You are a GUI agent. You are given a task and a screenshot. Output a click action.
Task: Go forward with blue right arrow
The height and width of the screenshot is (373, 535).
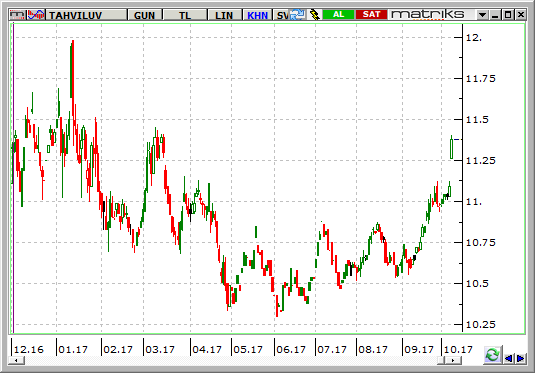coord(521,358)
